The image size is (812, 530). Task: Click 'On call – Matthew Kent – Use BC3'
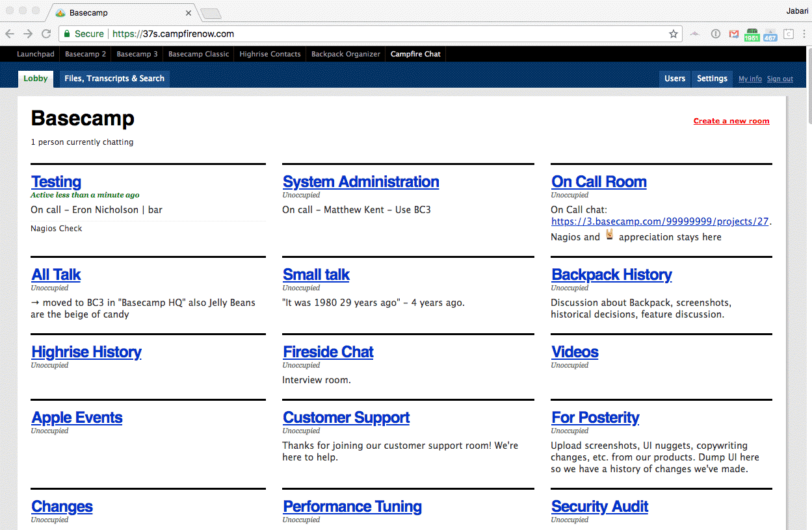tap(356, 210)
